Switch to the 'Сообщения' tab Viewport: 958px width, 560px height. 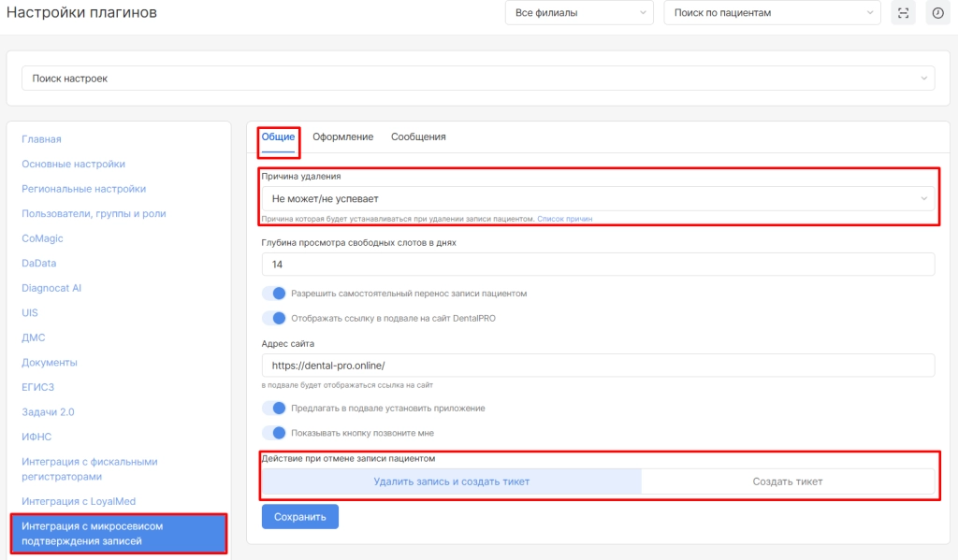418,137
